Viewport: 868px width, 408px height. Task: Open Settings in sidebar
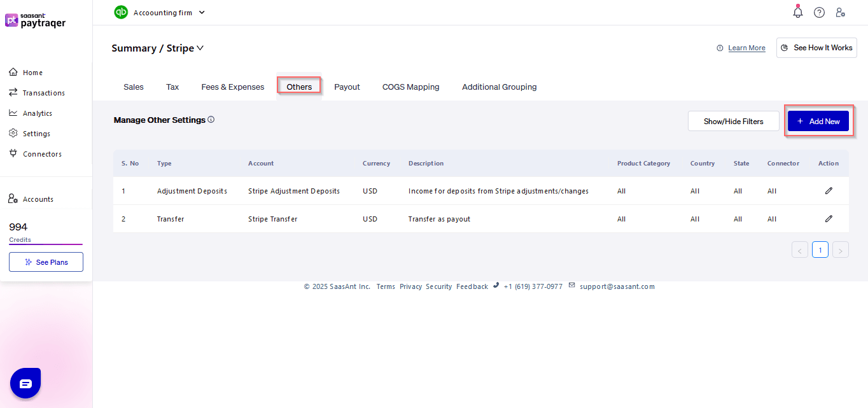[29, 134]
